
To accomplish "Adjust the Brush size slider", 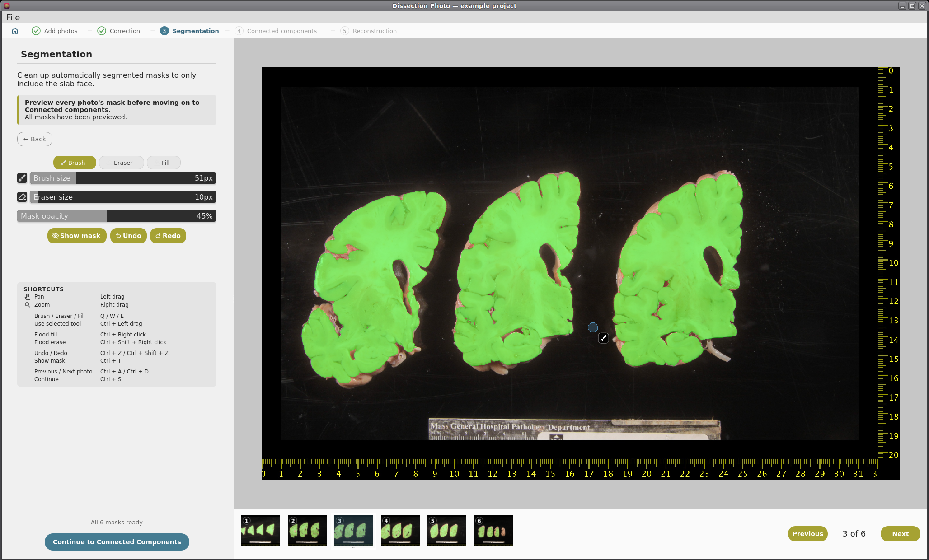I will [123, 178].
